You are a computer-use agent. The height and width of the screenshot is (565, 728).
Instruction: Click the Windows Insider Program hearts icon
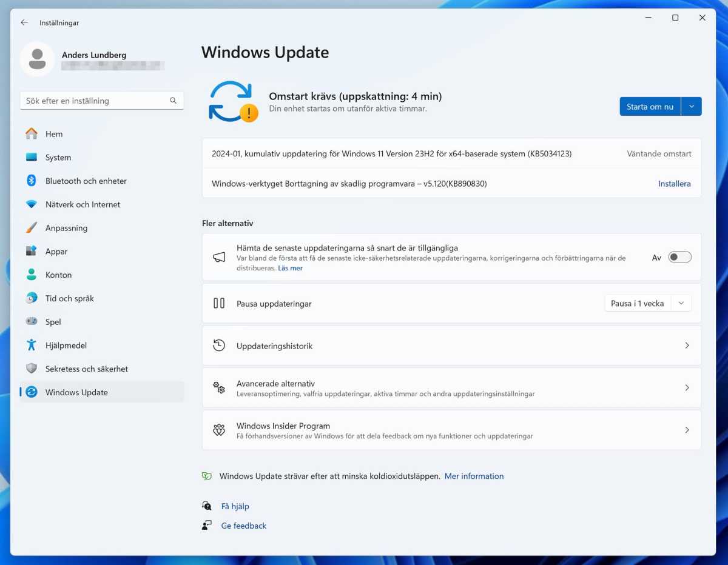pyautogui.click(x=219, y=430)
